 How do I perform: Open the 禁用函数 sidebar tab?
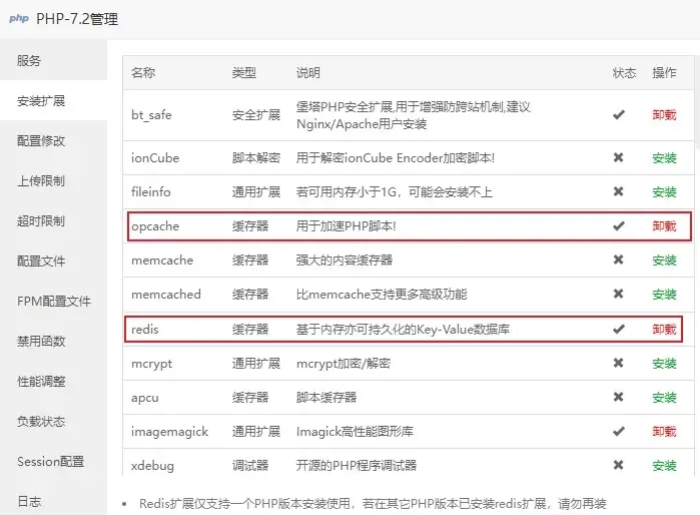[x=42, y=341]
